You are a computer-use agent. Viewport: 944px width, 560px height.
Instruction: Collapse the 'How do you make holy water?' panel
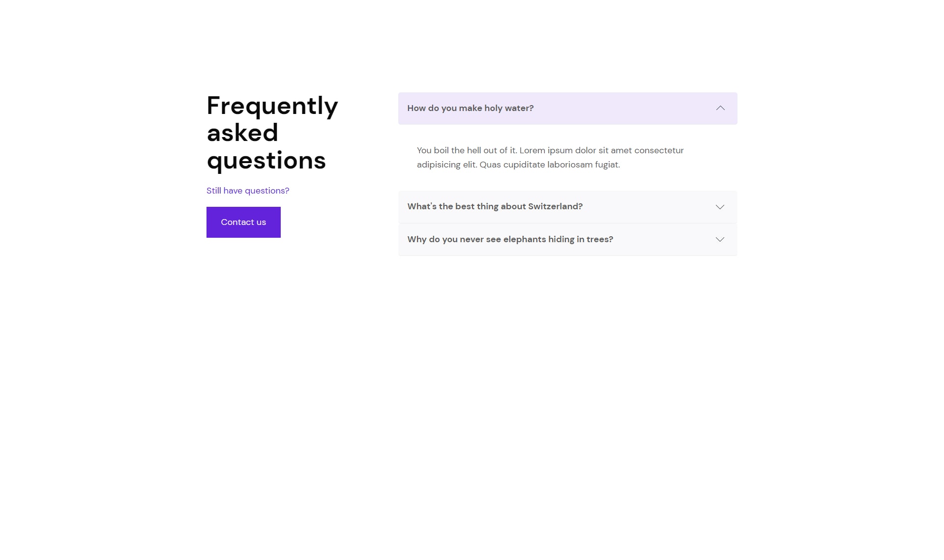[567, 109]
